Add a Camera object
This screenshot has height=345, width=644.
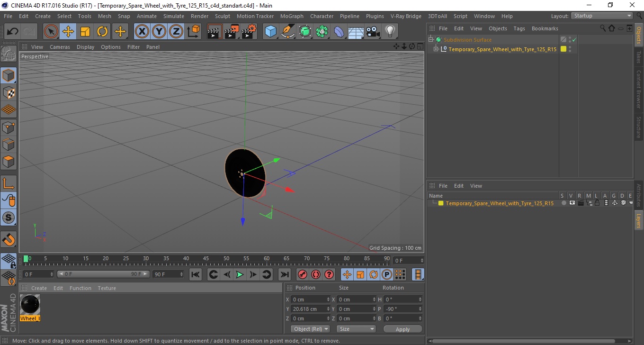pyautogui.click(x=373, y=32)
